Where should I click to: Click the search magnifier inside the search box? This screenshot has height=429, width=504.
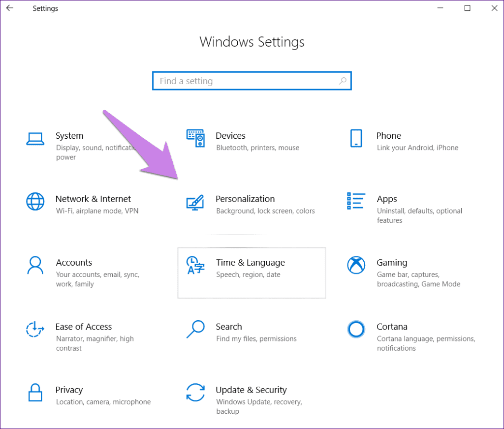342,81
